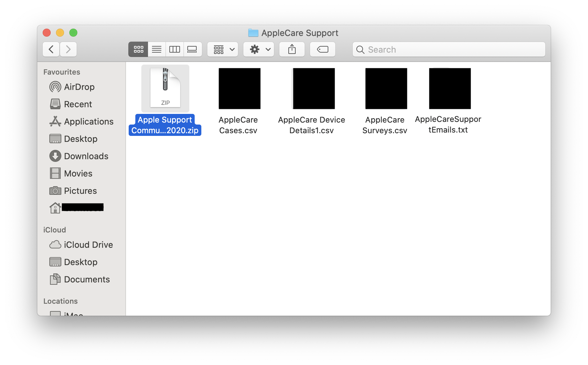Open iCloud Drive in the sidebar
This screenshot has width=588, height=365.
coord(81,245)
